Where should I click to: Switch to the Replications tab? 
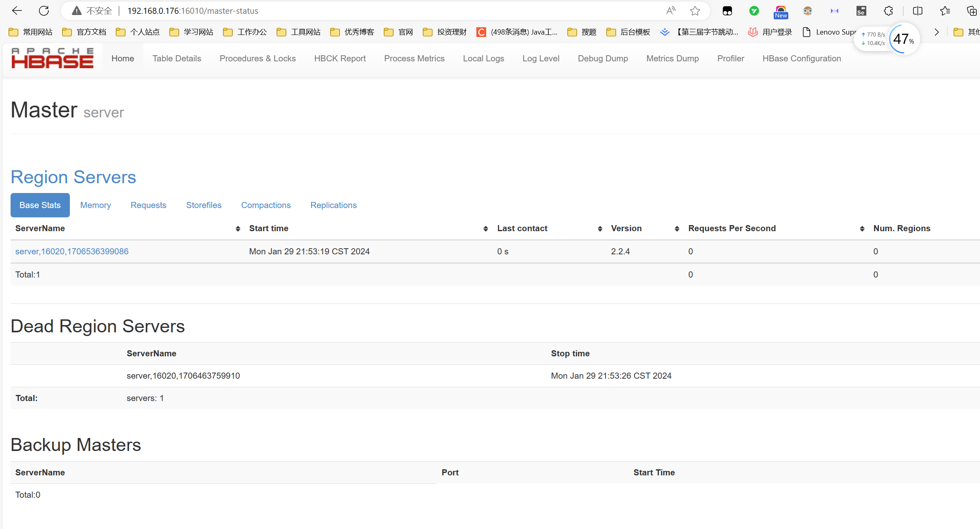pos(333,205)
